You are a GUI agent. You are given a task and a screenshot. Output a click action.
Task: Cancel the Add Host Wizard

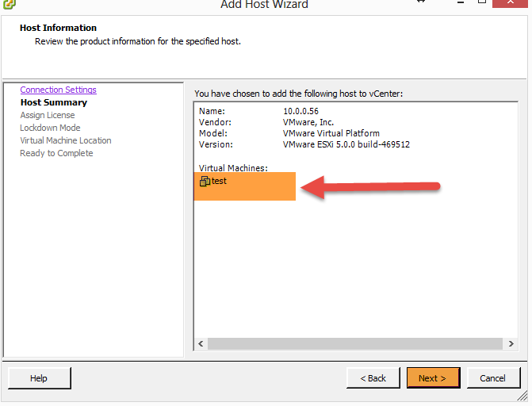[493, 377]
